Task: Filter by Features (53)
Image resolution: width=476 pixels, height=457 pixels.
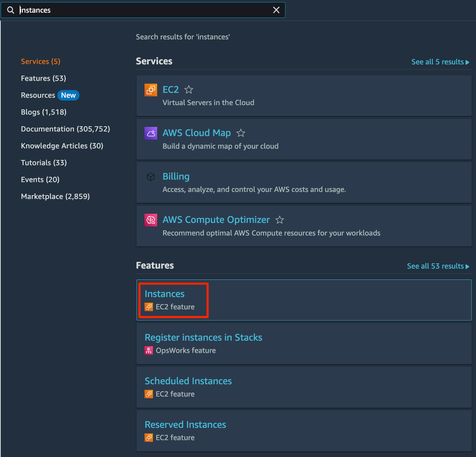Action: coord(44,78)
